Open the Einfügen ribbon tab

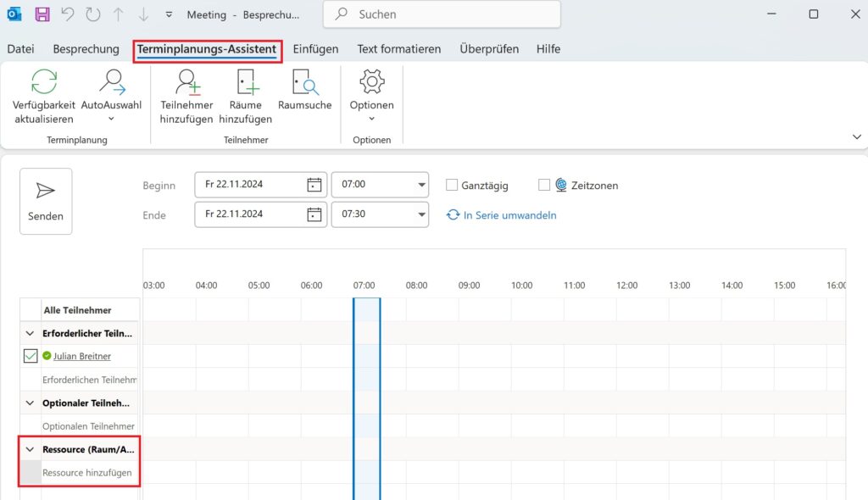point(315,48)
